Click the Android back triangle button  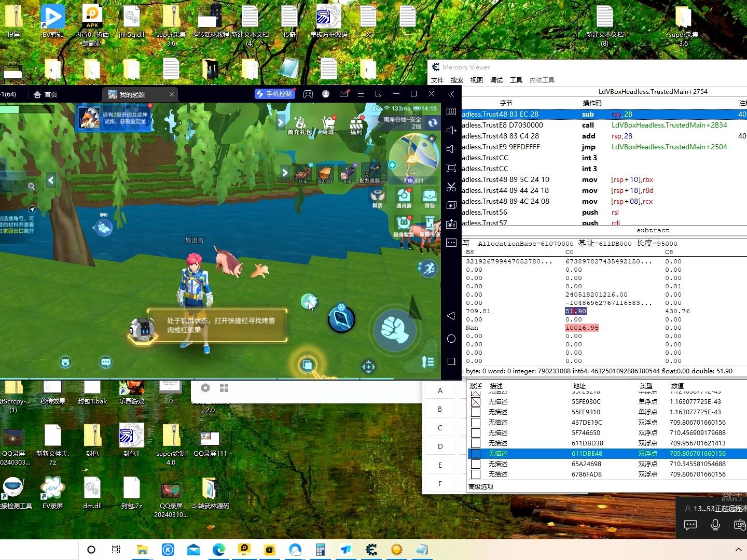(451, 316)
